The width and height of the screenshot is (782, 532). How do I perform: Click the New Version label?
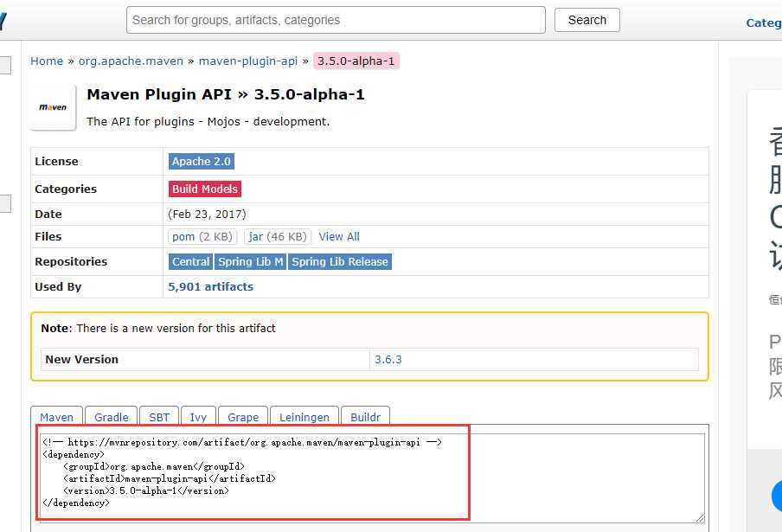[x=82, y=360]
